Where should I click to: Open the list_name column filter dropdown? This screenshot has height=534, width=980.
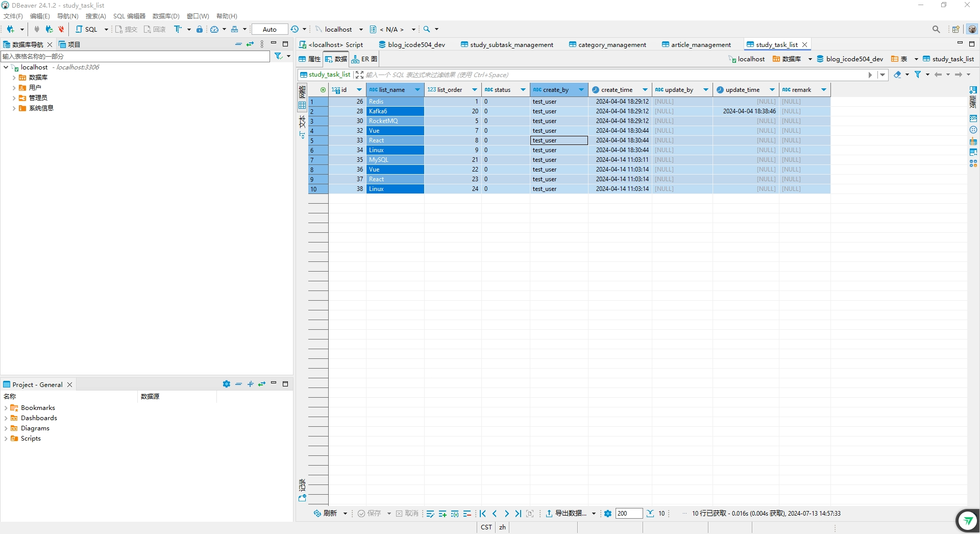pos(417,90)
